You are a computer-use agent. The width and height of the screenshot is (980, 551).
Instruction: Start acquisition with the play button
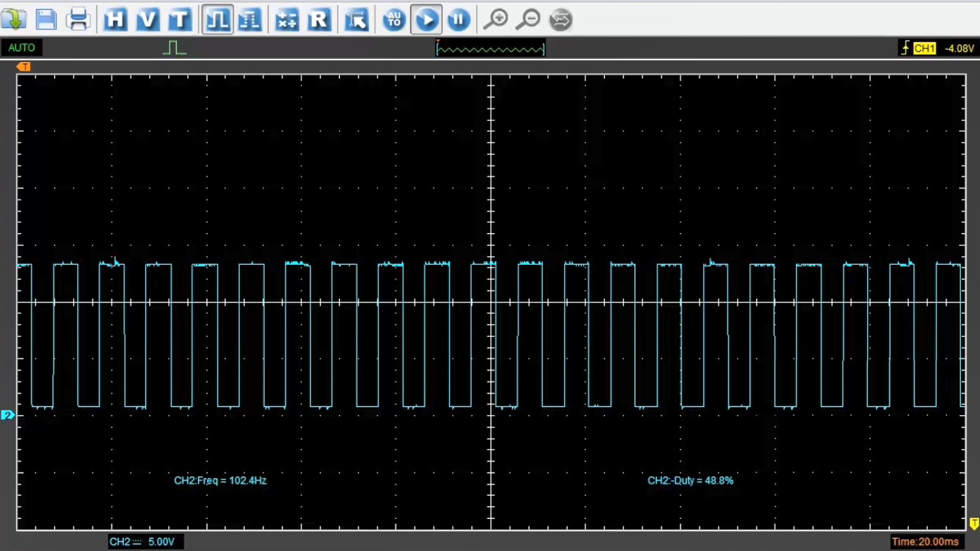[426, 19]
